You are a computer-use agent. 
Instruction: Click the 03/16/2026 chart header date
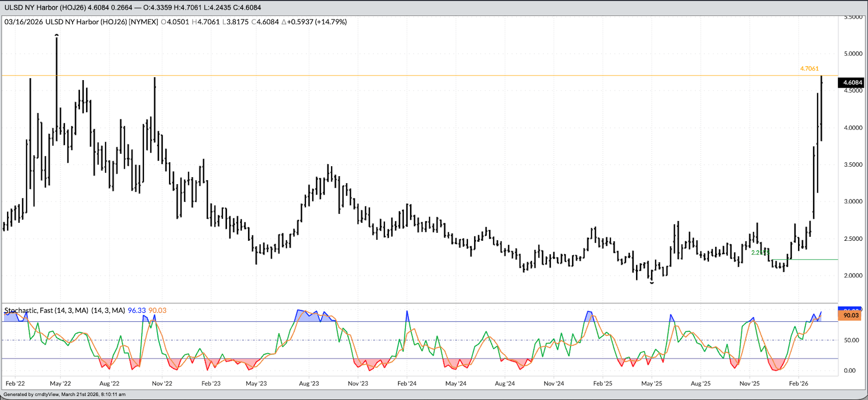[23, 22]
